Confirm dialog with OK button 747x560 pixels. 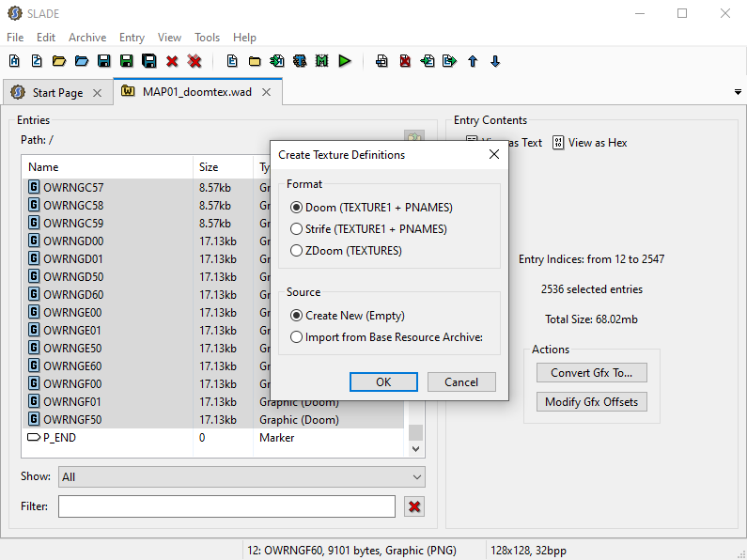pyautogui.click(x=383, y=382)
